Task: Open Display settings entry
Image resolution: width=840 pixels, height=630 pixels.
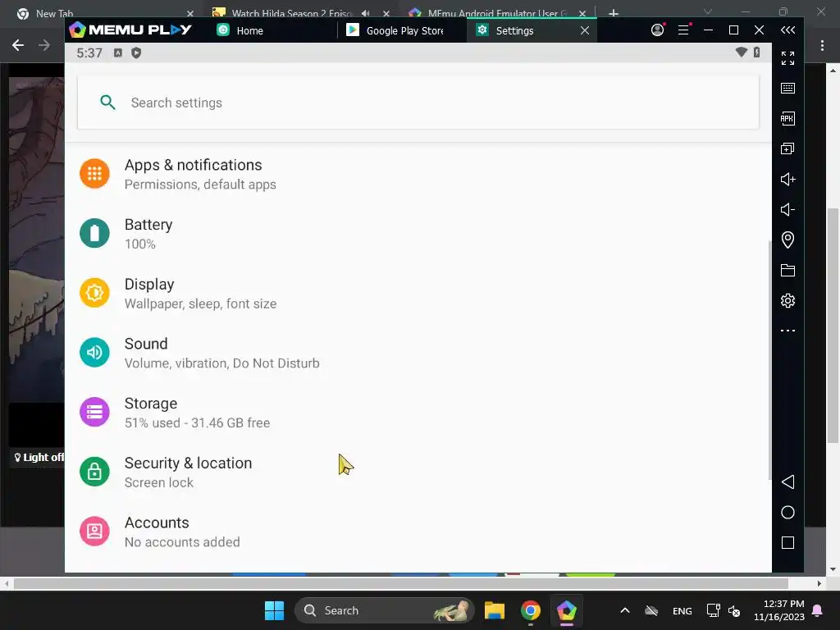Action: [x=418, y=293]
